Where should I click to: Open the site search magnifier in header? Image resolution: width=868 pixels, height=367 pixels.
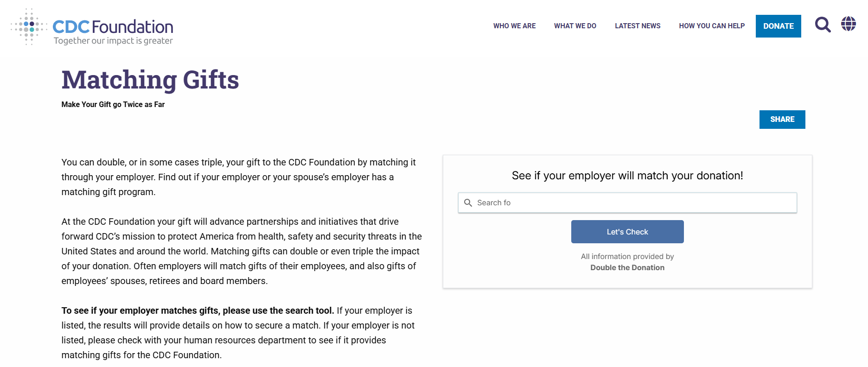pos(823,25)
